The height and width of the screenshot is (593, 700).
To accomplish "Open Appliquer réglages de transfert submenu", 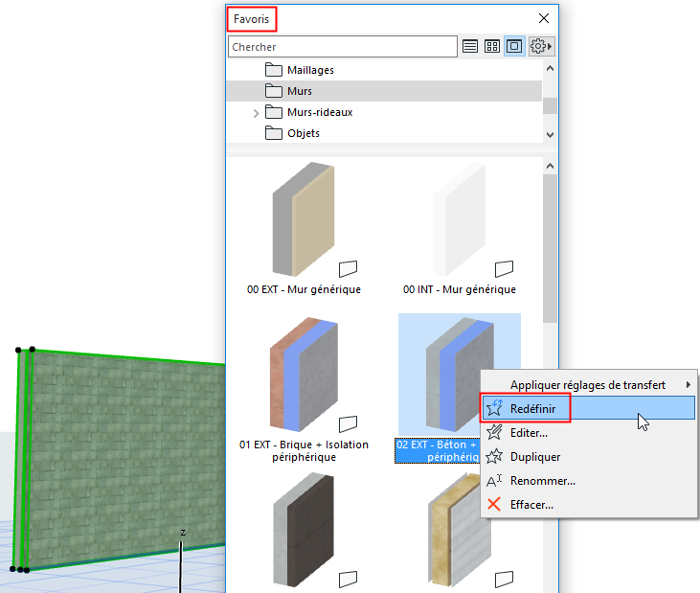I will point(589,384).
